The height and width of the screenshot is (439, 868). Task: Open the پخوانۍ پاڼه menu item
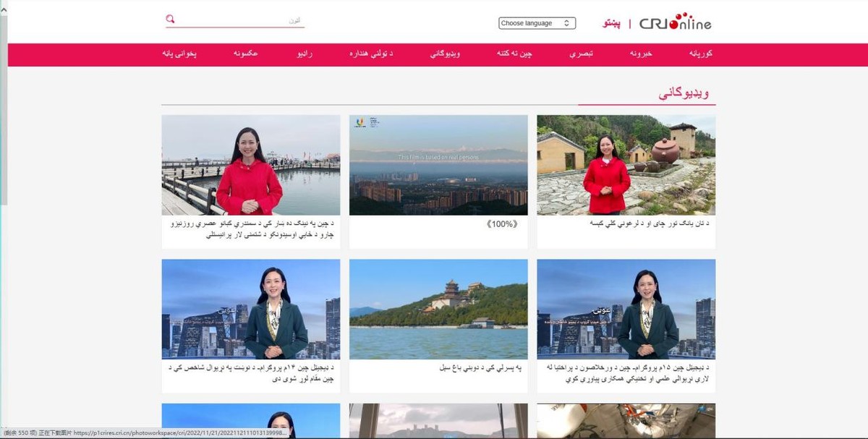tap(179, 54)
